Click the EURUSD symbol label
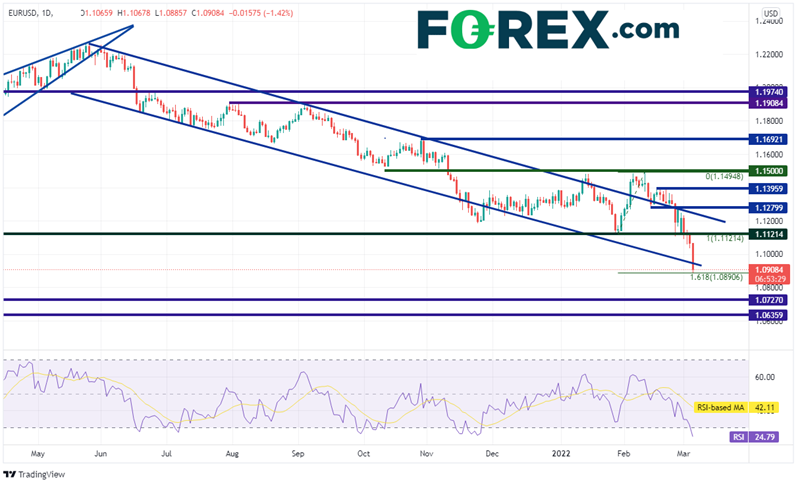800x486 pixels. point(23,13)
